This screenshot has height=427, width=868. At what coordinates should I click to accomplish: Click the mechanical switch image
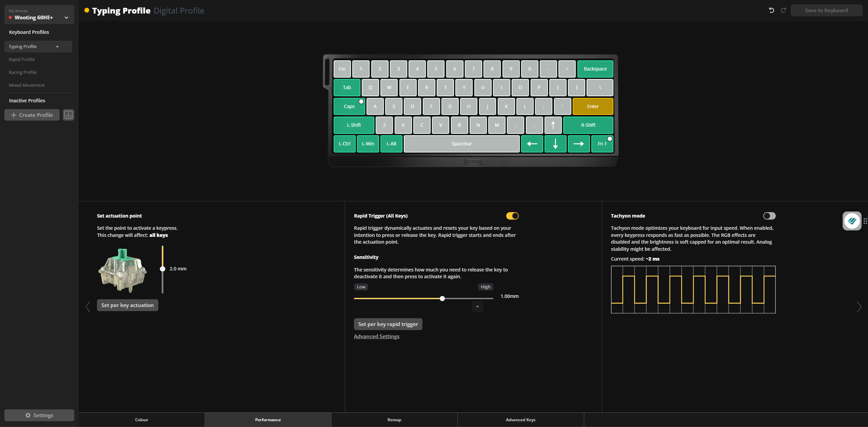point(122,270)
